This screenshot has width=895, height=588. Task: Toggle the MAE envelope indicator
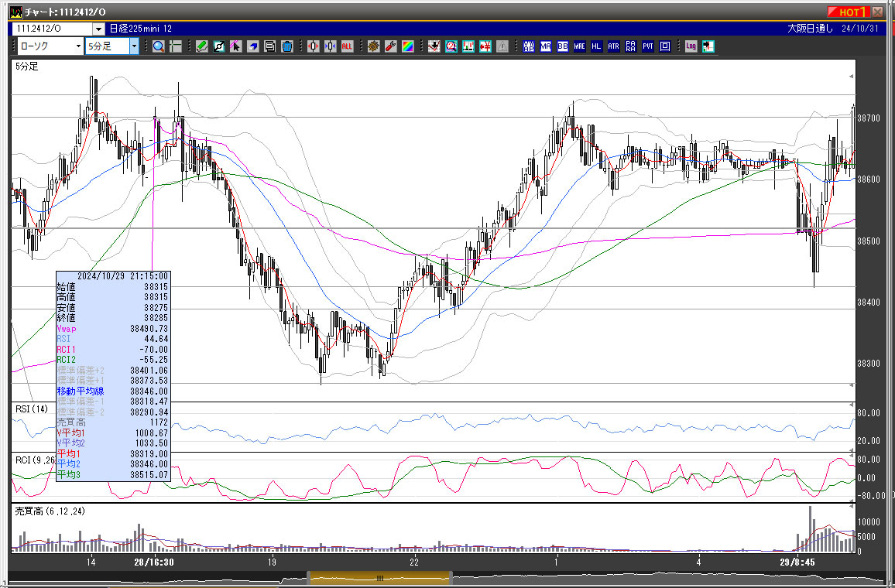(x=579, y=46)
